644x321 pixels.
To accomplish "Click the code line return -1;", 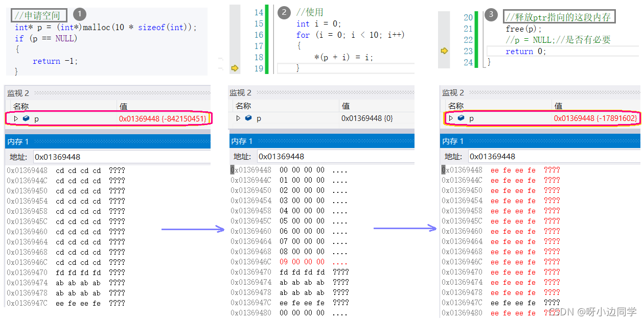I will pyautogui.click(x=55, y=61).
